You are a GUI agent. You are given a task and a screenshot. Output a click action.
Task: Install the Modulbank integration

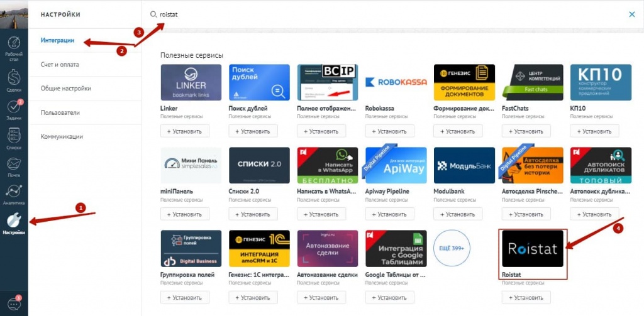458,214
